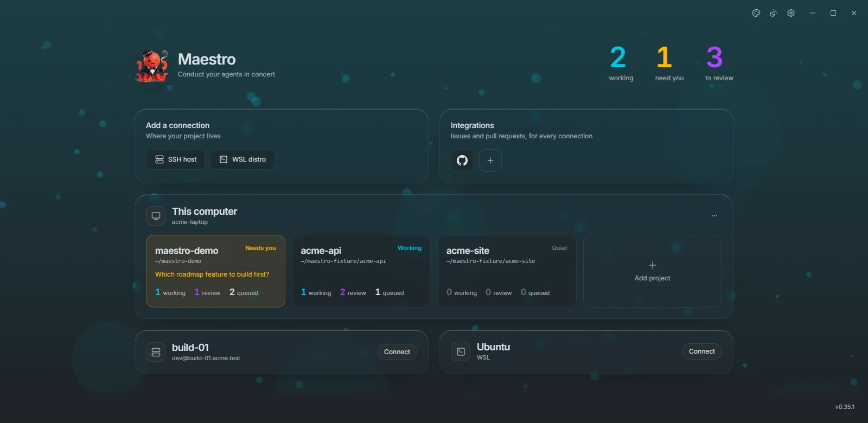Click the v0.35.1 version label
Image resolution: width=868 pixels, height=423 pixels.
tap(845, 407)
